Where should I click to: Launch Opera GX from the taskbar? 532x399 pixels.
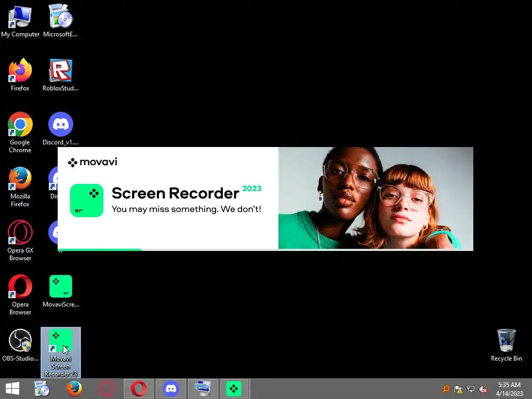pos(106,389)
